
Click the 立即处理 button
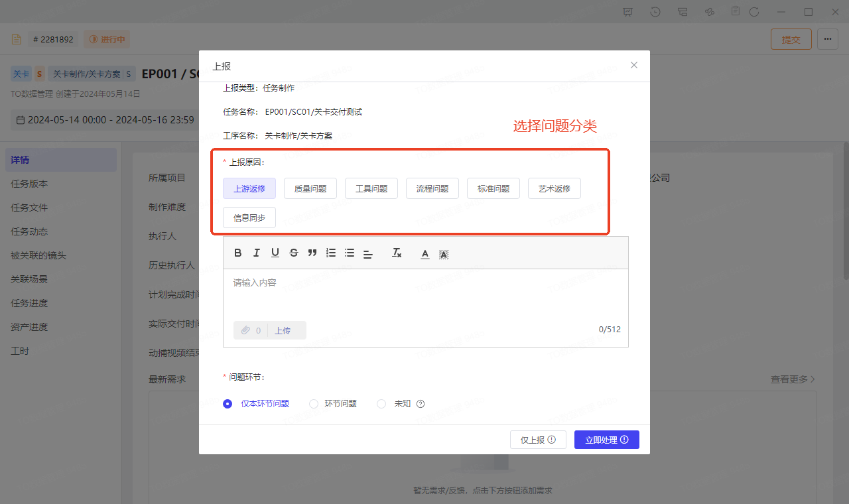(x=606, y=440)
